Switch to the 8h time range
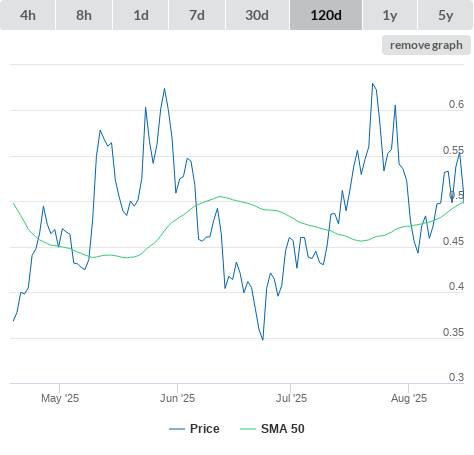The height and width of the screenshot is (455, 474). point(84,15)
